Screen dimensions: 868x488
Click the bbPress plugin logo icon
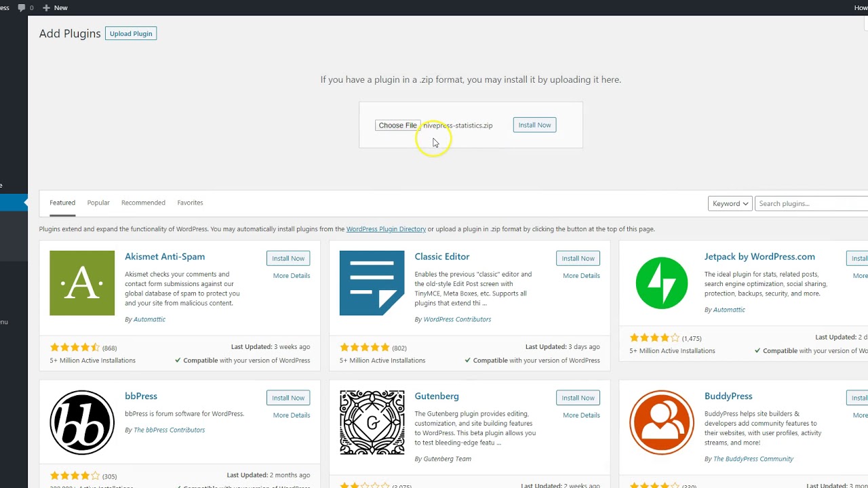click(x=82, y=422)
